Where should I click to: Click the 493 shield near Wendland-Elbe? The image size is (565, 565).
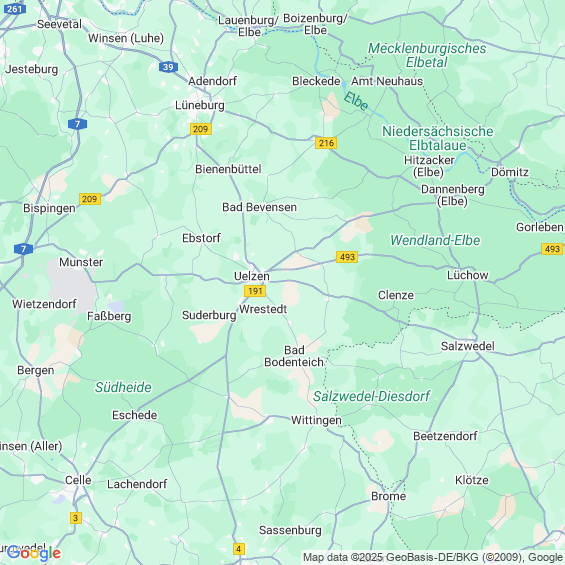(x=347, y=257)
